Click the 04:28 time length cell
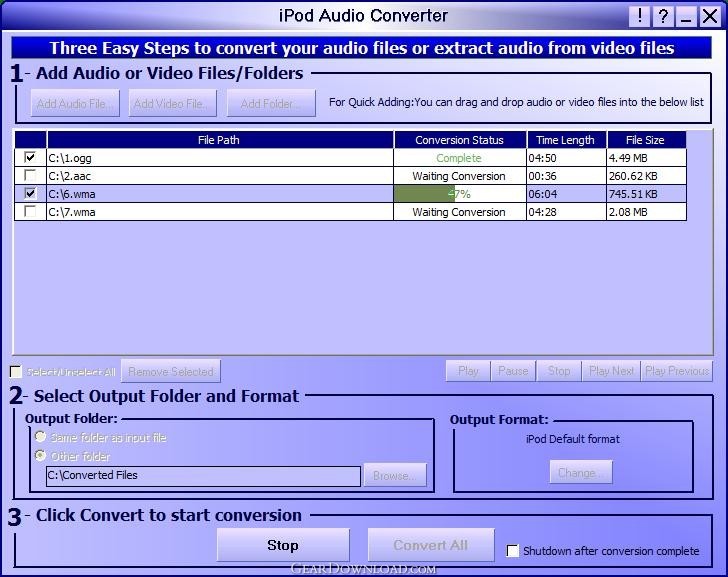The image size is (728, 577). pos(566,212)
